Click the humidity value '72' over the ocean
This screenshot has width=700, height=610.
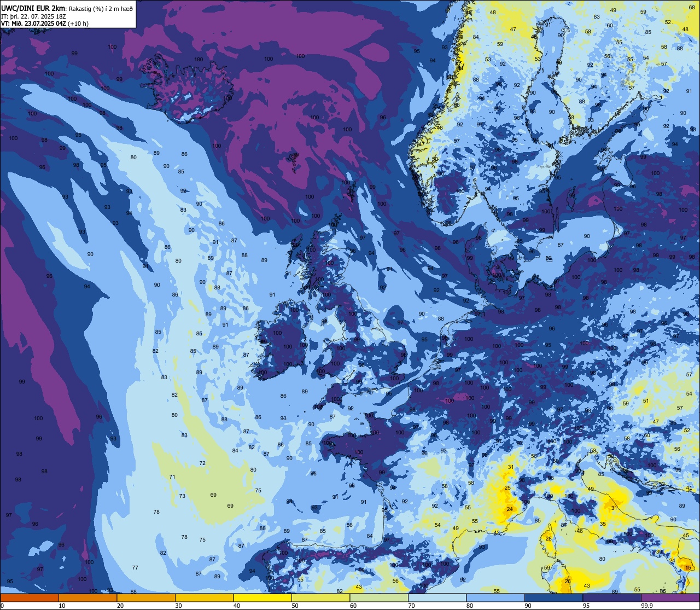pos(202,463)
